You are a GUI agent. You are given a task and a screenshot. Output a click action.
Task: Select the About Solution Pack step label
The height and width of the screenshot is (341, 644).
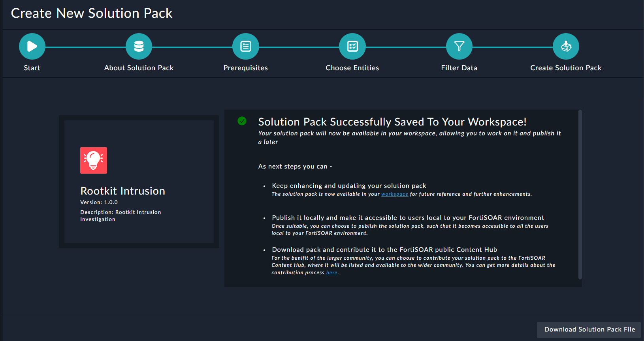[x=139, y=67]
